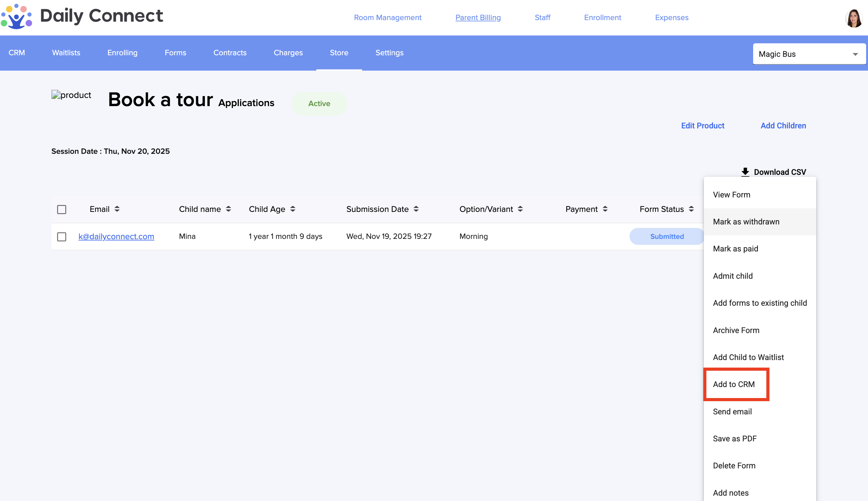868x501 pixels.
Task: Sort by Form Status column arrows
Action: (x=691, y=209)
